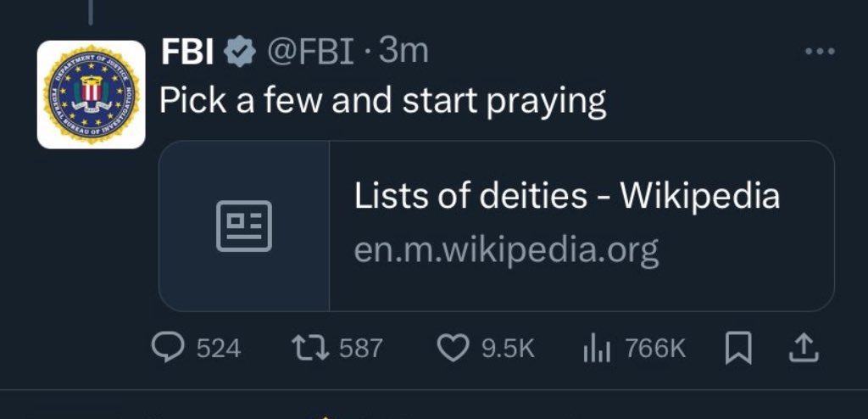
Task: Click the 9.5K likes count
Action: pos(509,348)
